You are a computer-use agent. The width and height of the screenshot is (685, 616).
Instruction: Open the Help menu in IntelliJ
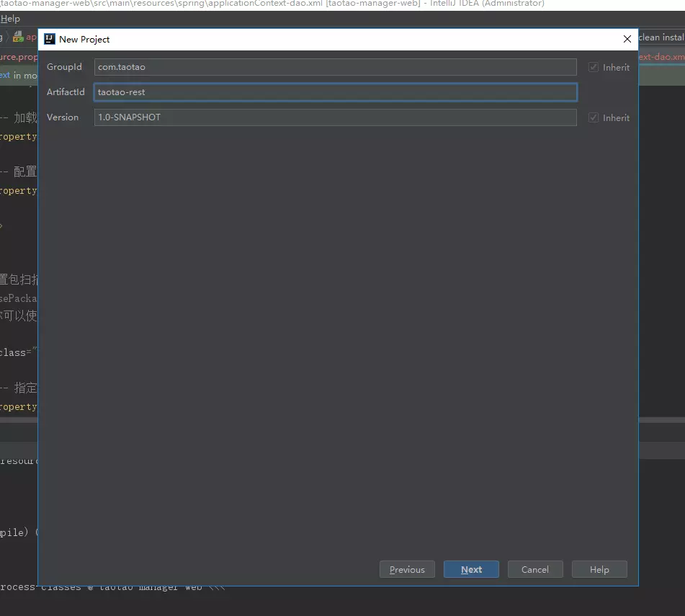[x=10, y=19]
